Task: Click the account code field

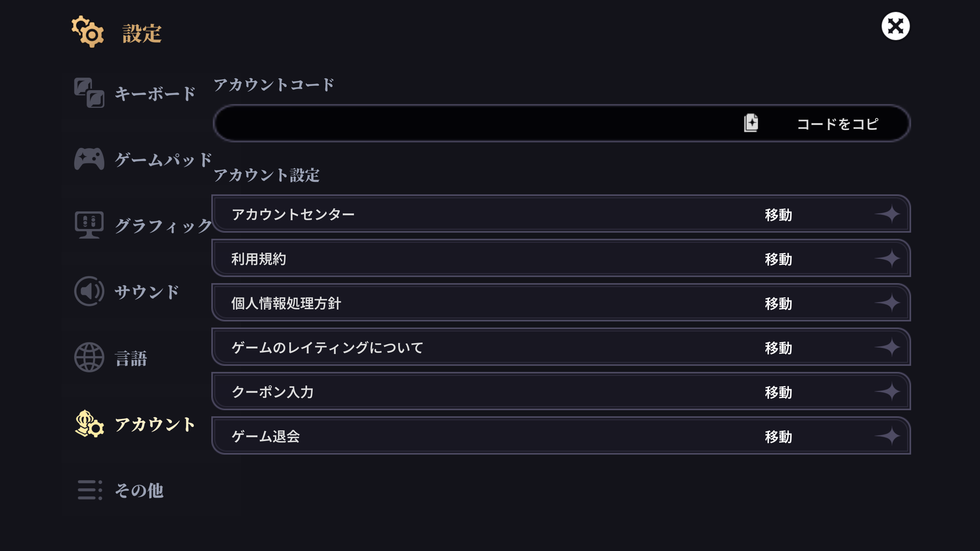Action: tap(561, 123)
